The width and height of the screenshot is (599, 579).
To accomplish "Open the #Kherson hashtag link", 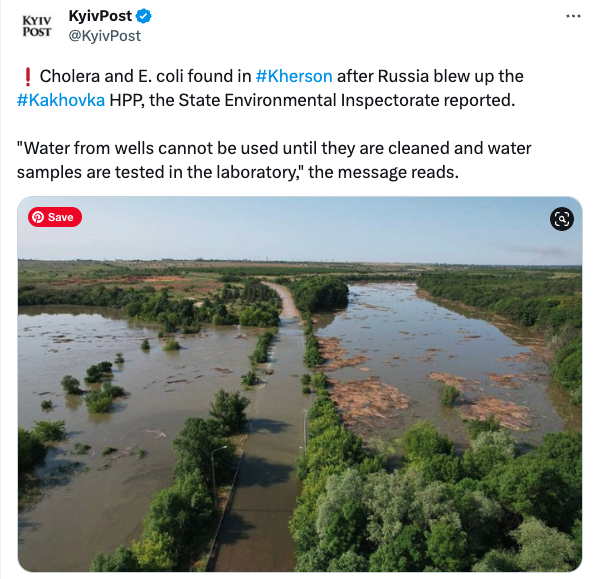I will (x=294, y=76).
